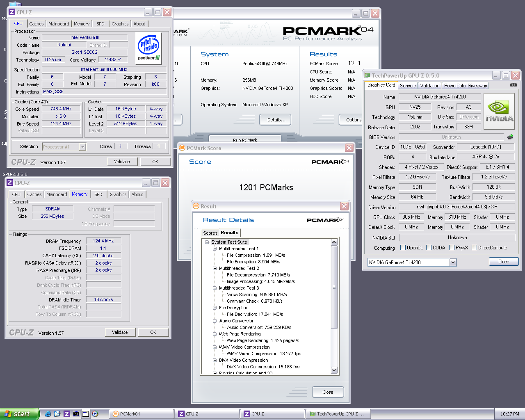Collapse Multithreaded Test 1 node
The height and width of the screenshot is (420, 525).
[x=215, y=249]
